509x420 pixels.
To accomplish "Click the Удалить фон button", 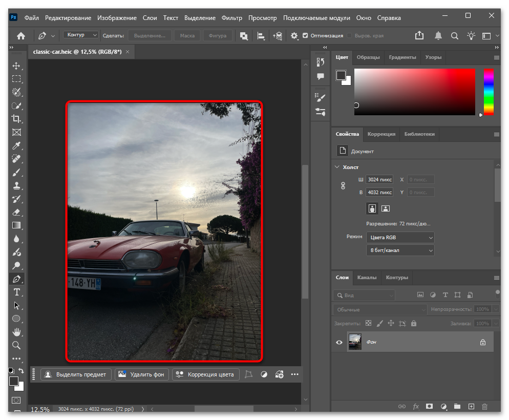I will point(142,374).
